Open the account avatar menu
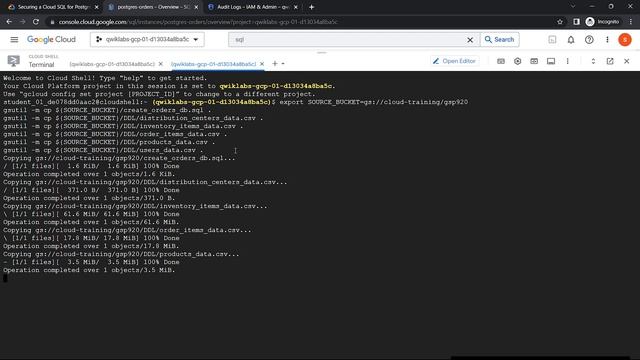 click(x=624, y=40)
